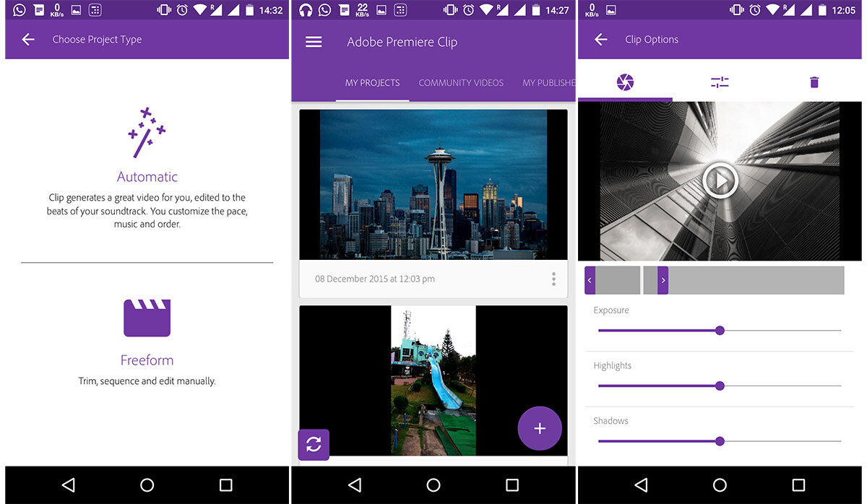Image resolution: width=867 pixels, height=504 pixels.
Task: Tap the purple plus button to add project
Action: (540, 428)
